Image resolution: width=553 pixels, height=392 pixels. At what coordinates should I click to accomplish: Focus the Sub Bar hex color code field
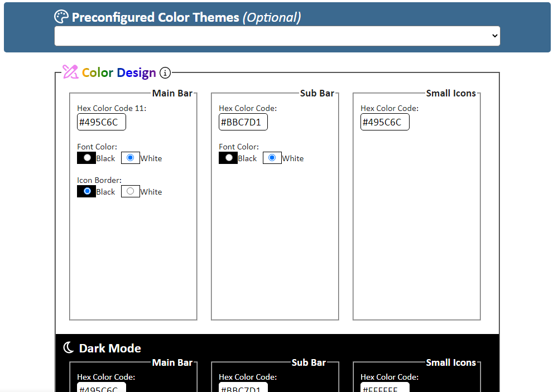point(243,122)
